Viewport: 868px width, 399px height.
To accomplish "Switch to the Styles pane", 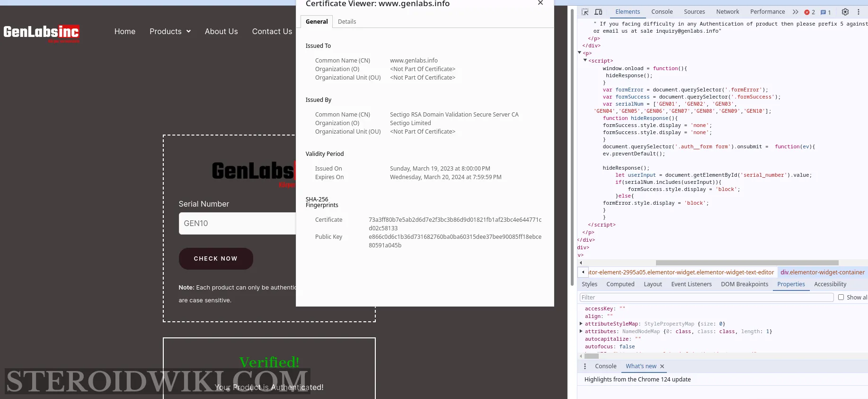I will pyautogui.click(x=589, y=284).
